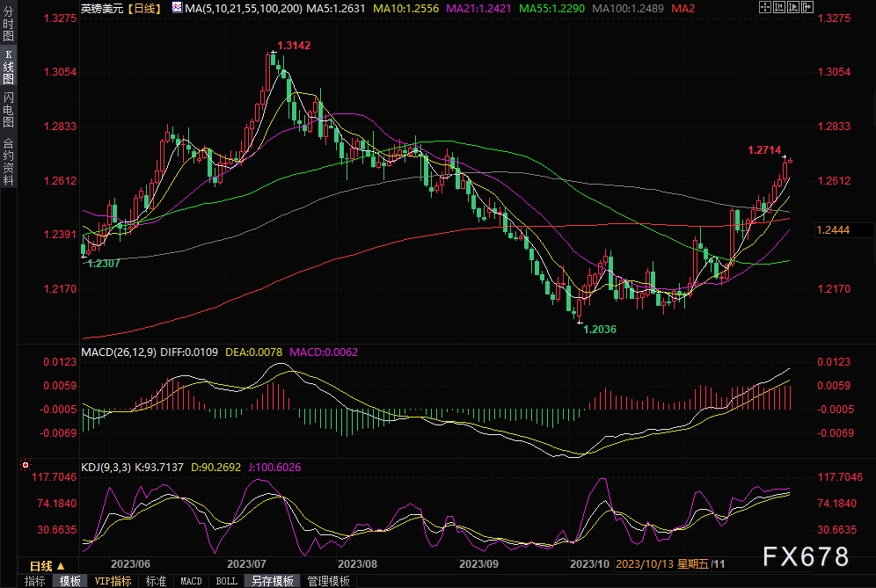Select the 模板 tab at bottom
Screen dimensions: 876x588
pos(70,581)
